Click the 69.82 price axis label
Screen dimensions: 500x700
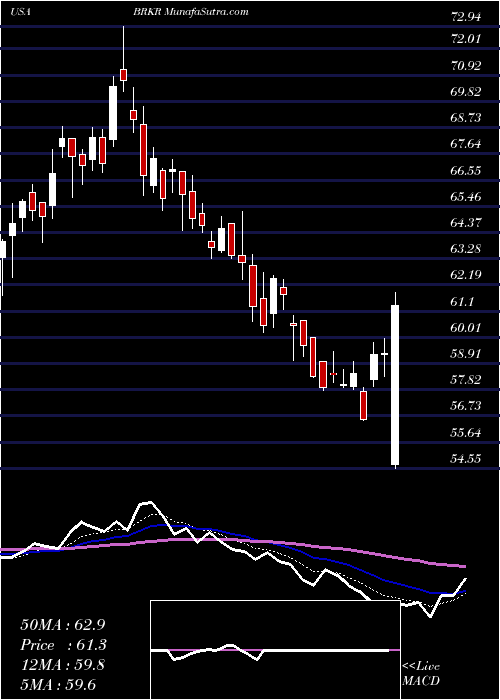point(467,92)
